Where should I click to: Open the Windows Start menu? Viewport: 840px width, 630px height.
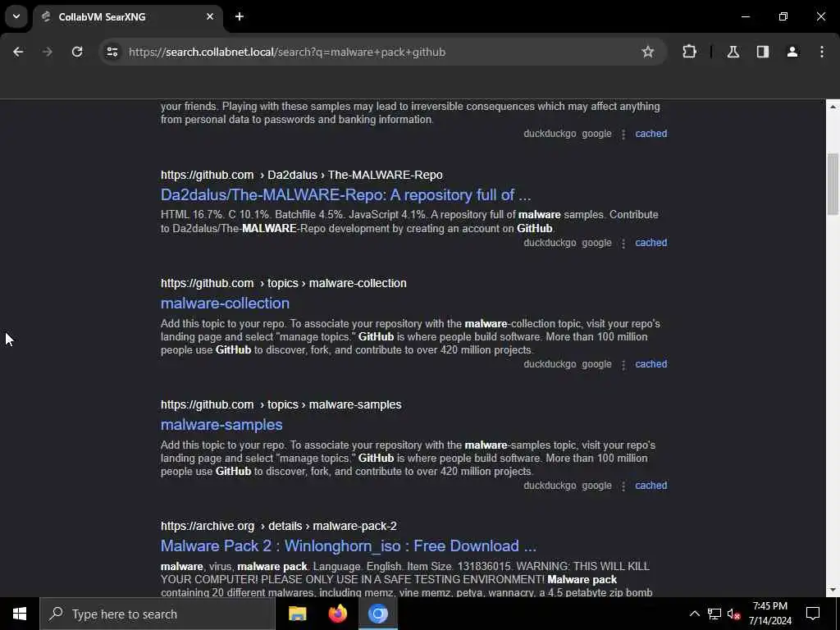pyautogui.click(x=20, y=614)
